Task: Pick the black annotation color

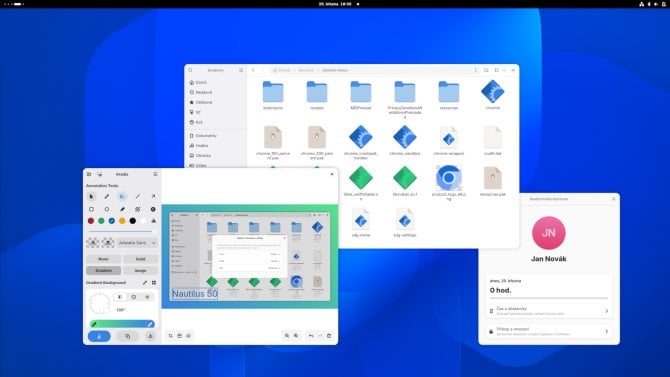Action: point(132,221)
